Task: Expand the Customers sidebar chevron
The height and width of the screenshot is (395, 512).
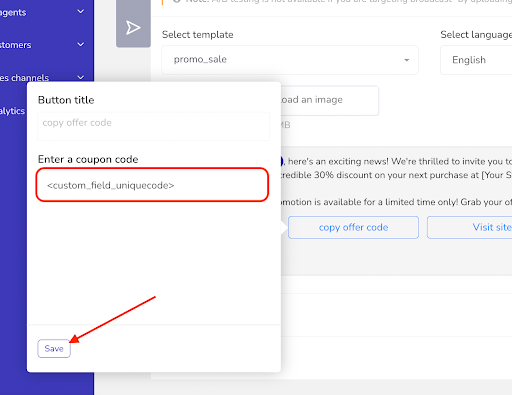Action: pyautogui.click(x=81, y=44)
